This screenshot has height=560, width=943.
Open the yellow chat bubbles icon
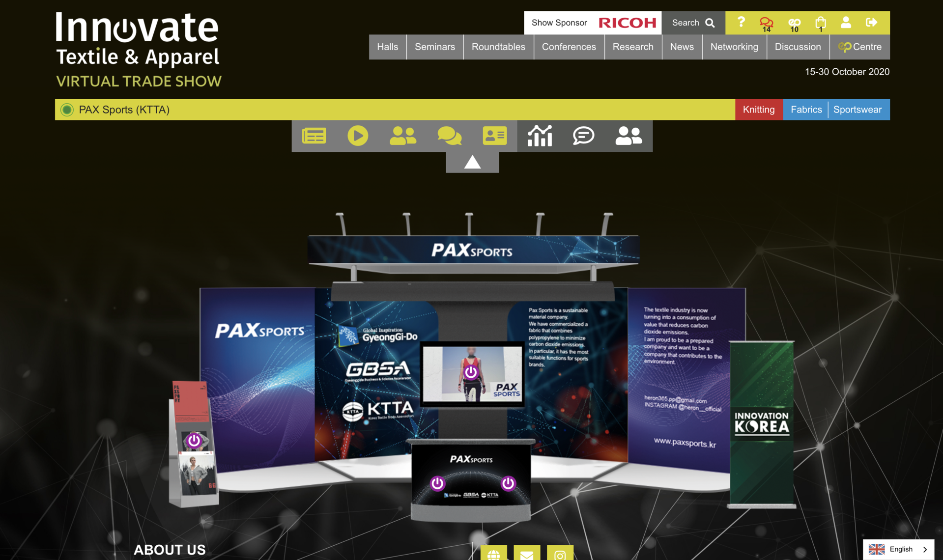coord(449,136)
